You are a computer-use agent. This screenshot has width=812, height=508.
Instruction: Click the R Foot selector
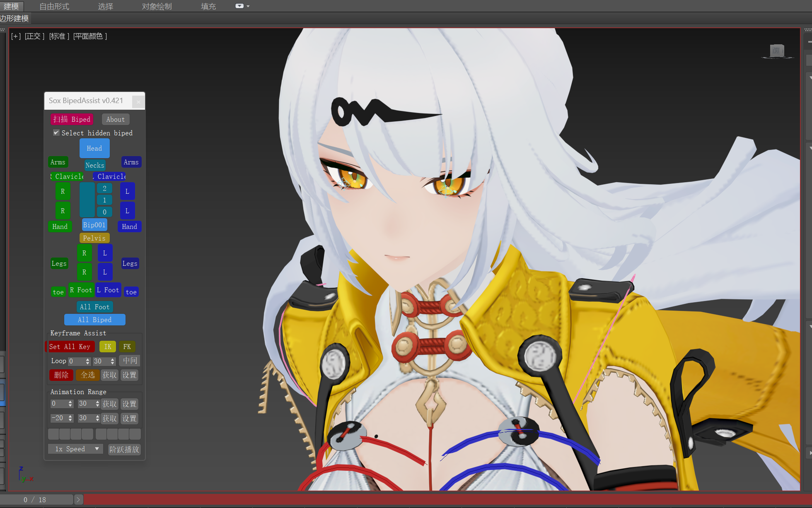[81, 290]
